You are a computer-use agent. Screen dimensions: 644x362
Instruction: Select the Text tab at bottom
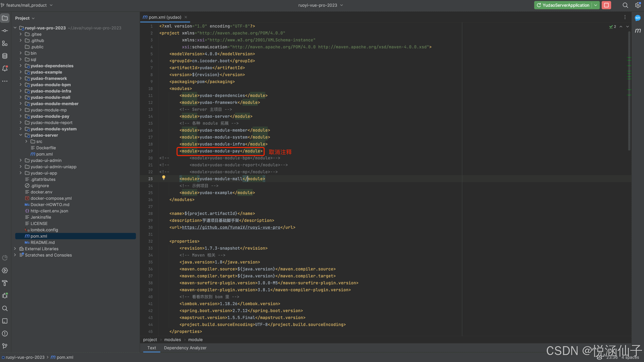click(x=152, y=348)
